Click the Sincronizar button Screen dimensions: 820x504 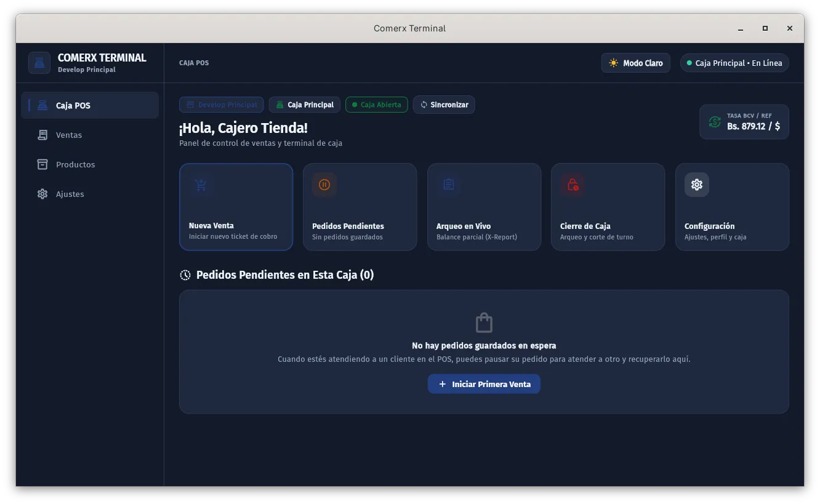pyautogui.click(x=444, y=105)
